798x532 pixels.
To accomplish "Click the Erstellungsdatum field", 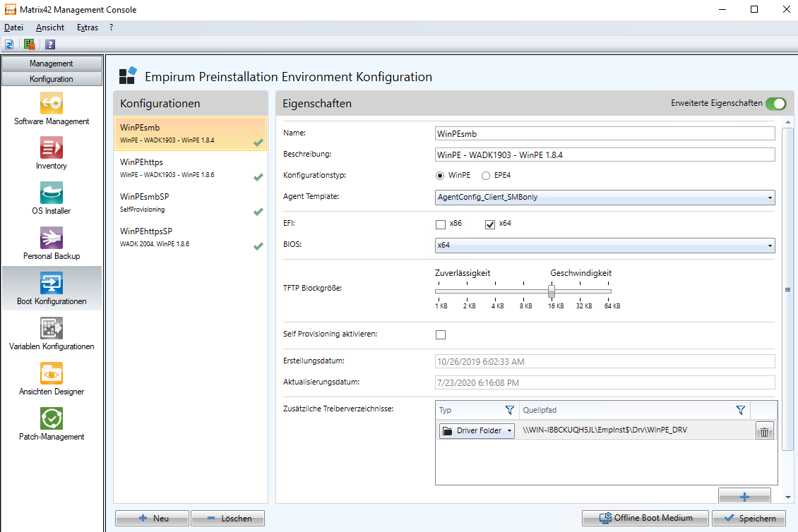I will pos(605,362).
